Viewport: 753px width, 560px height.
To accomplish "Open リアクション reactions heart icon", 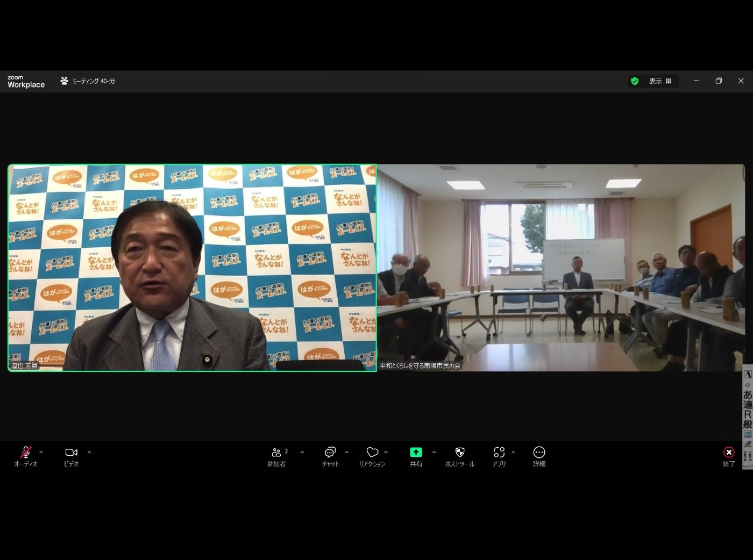I will 372,453.
